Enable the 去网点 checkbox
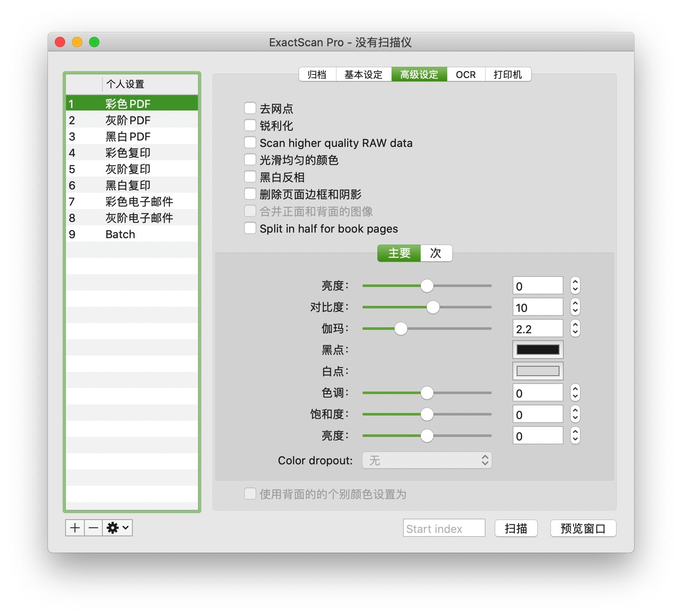 [250, 108]
